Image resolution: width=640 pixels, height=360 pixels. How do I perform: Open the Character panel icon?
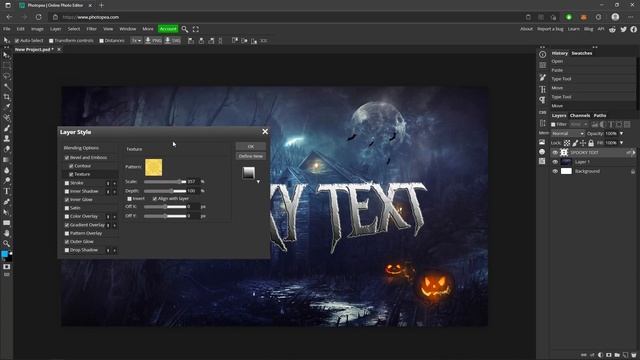coord(542,89)
